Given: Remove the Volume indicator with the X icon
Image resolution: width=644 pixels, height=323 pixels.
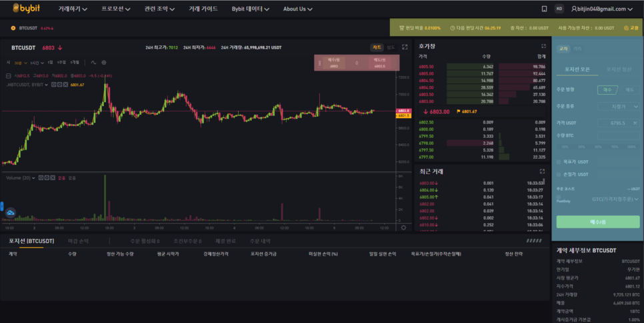Looking at the screenshot, I should pyautogui.click(x=53, y=178).
